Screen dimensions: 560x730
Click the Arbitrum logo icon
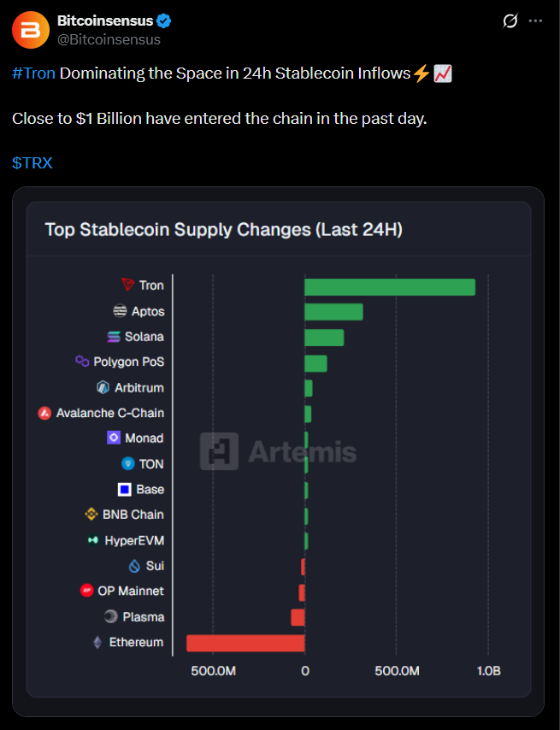click(103, 387)
